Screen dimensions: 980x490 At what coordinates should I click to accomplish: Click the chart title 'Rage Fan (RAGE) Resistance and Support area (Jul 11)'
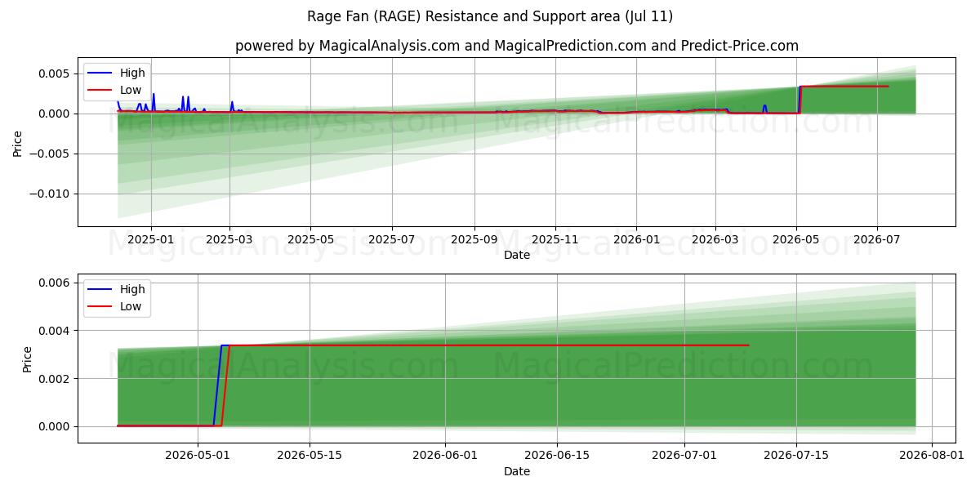pyautogui.click(x=490, y=16)
